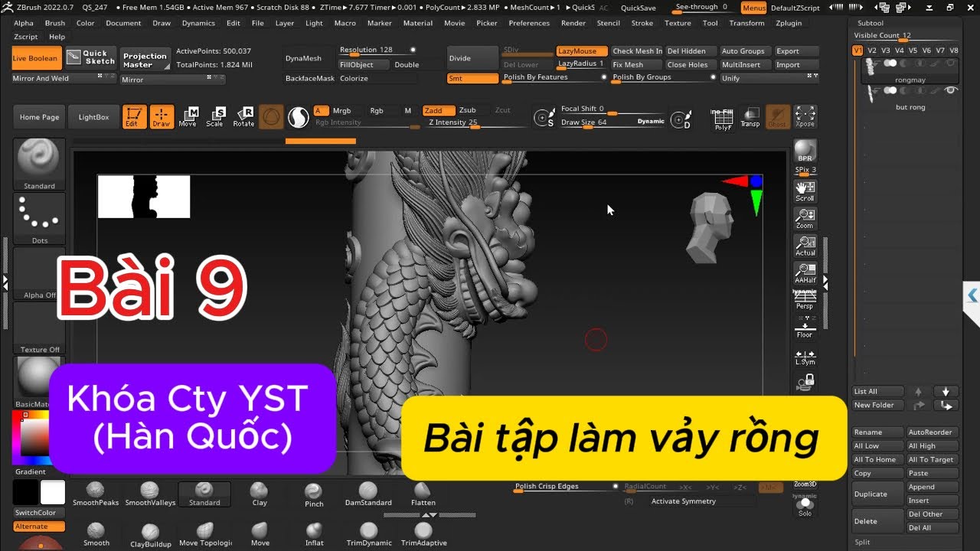This screenshot has width=980, height=551.
Task: Toggle Zadd sculpting mode
Action: pos(438,111)
